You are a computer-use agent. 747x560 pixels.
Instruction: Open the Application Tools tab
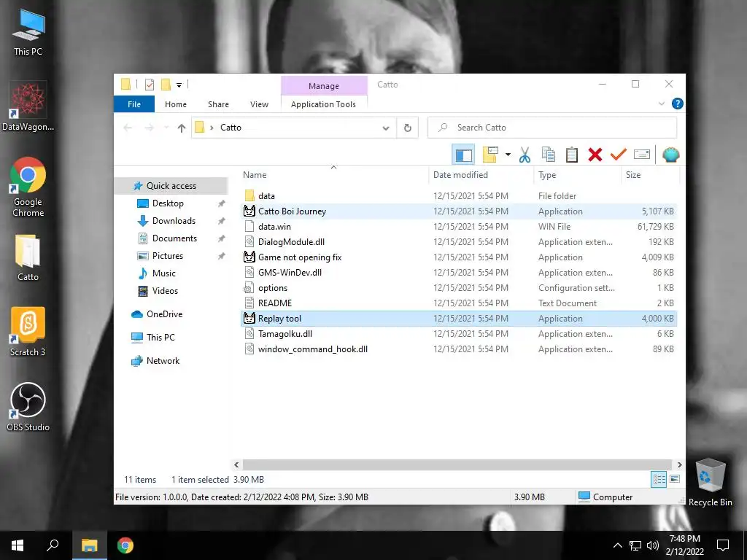coord(323,104)
